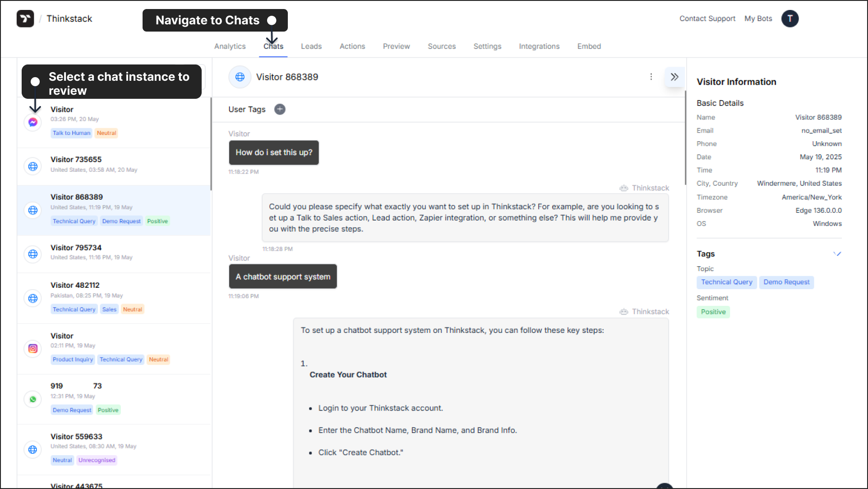Click the 'How do i set this up?' message

tap(274, 152)
